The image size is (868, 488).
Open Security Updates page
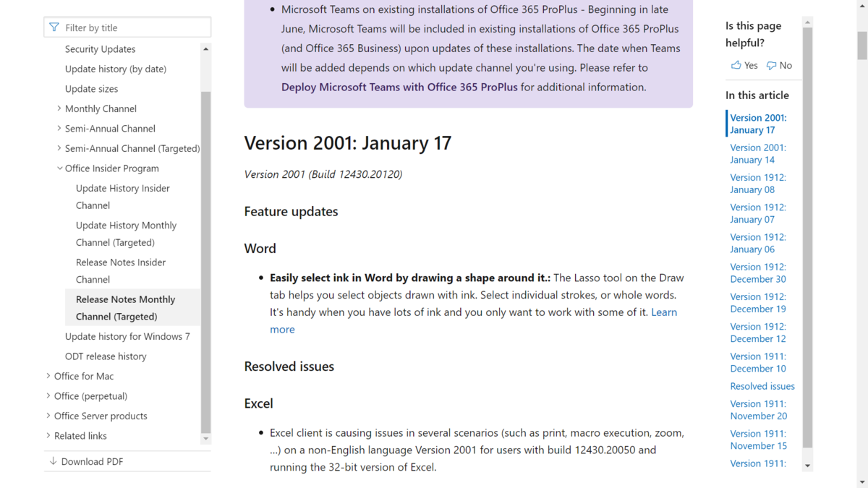coord(100,49)
